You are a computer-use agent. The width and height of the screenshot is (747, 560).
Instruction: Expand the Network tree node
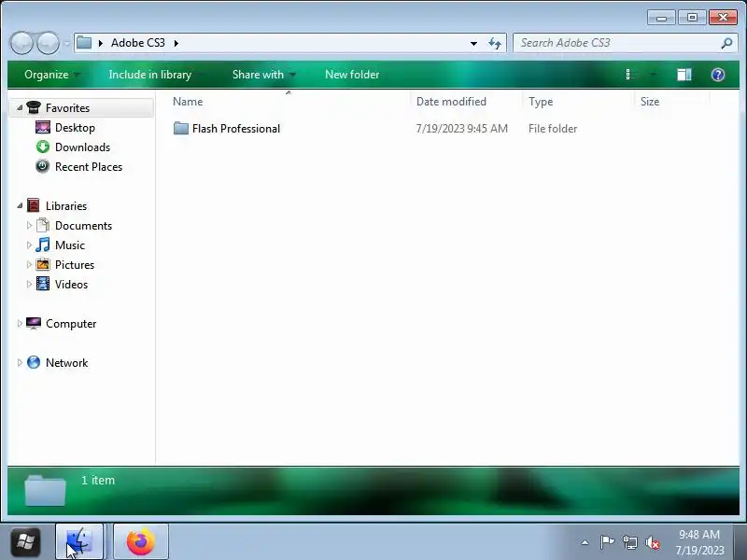[x=20, y=362]
